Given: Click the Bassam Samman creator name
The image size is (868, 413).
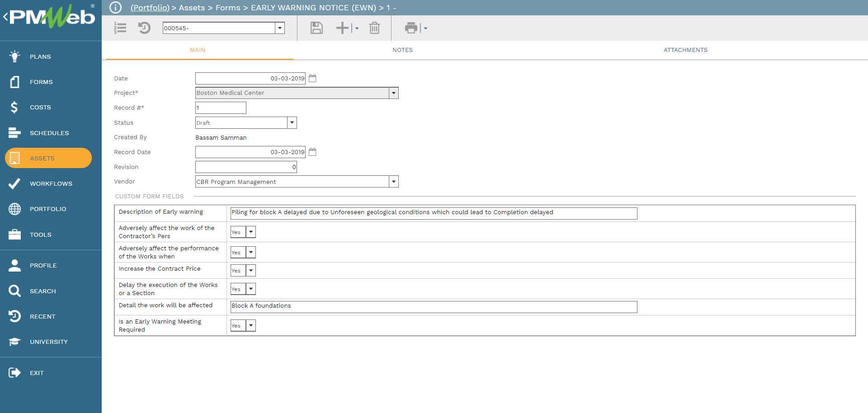Looking at the screenshot, I should coord(221,137).
